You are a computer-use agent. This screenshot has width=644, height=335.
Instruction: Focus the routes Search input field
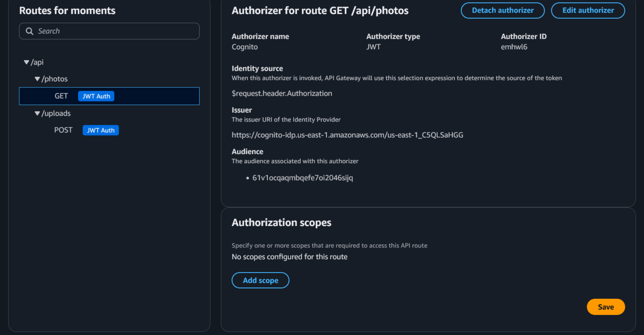[116, 31]
